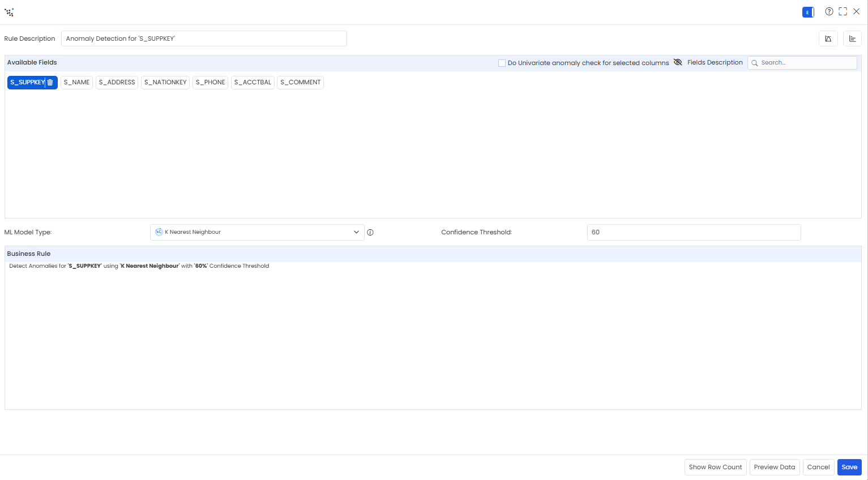Remove S_SUPPKEY using its trash icon
This screenshot has width=868, height=480.
click(x=50, y=83)
